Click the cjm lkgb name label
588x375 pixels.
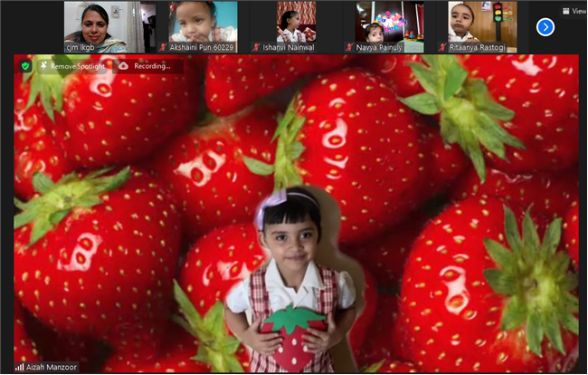coord(81,47)
